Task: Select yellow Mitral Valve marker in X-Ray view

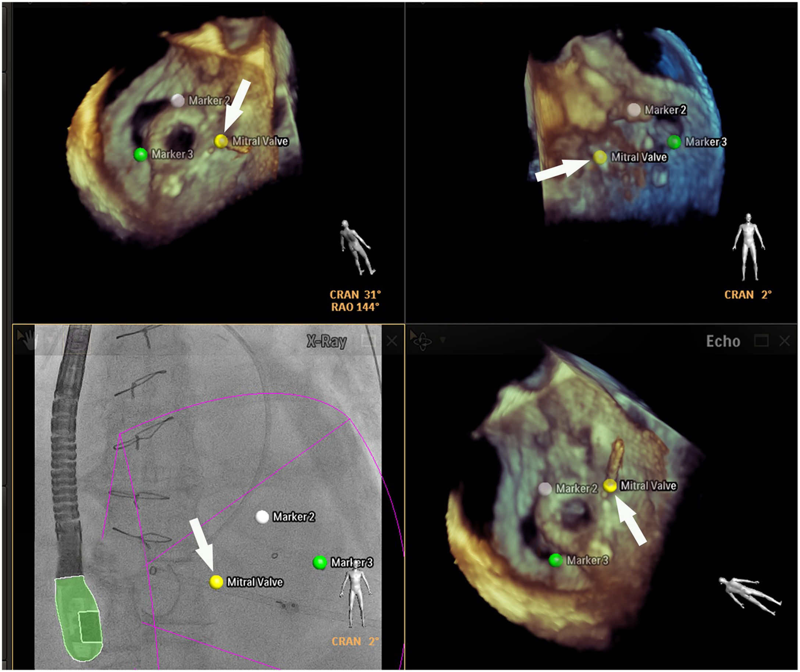Action: point(216,582)
